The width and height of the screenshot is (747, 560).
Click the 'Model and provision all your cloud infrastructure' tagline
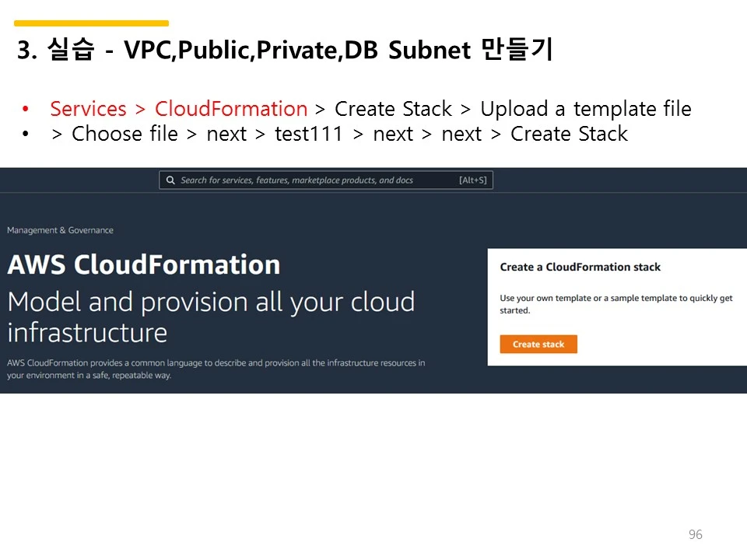click(211, 317)
